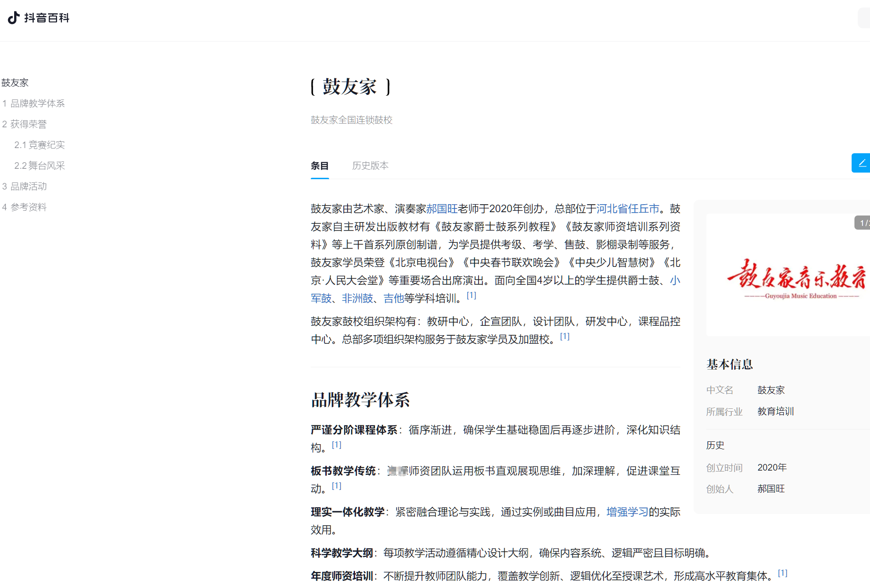Image resolution: width=870 pixels, height=588 pixels.
Task: Click 鼓友家 at top of the outline
Action: pyautogui.click(x=15, y=83)
